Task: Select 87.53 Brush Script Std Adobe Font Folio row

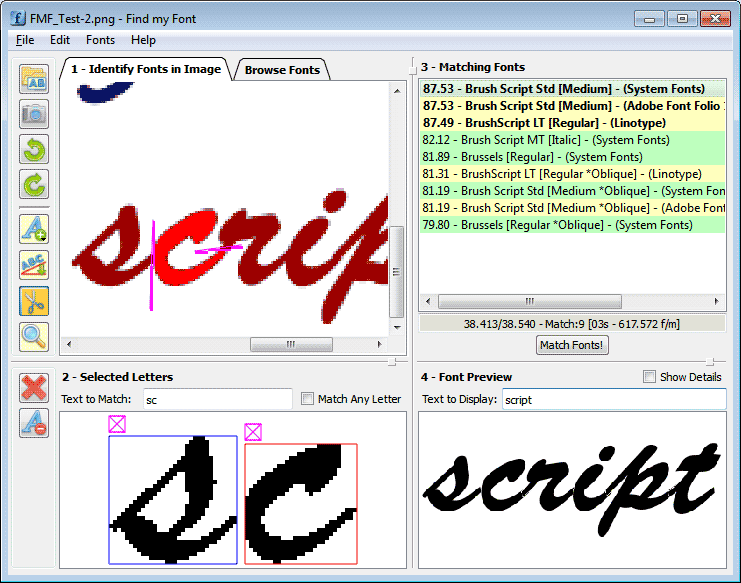Action: [x=572, y=106]
